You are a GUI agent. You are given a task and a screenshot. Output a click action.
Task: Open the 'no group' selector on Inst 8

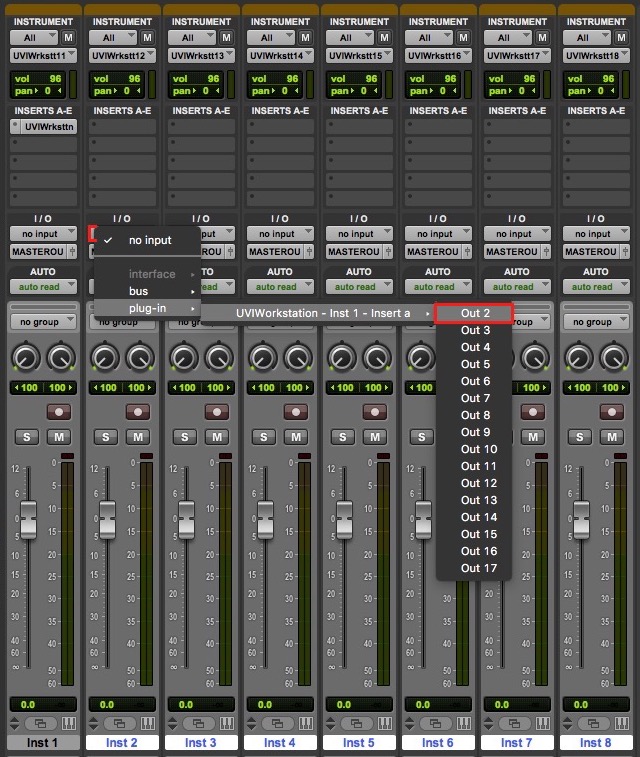596,322
